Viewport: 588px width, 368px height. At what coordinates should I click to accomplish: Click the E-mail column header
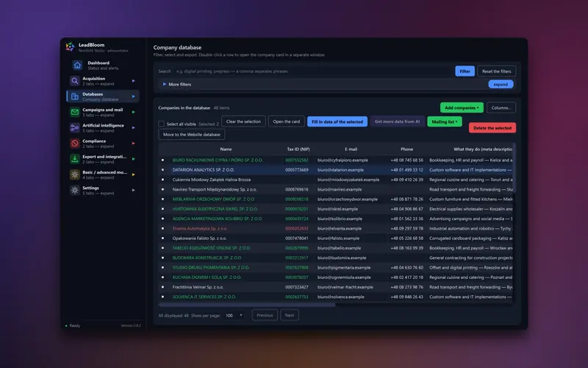(351, 149)
